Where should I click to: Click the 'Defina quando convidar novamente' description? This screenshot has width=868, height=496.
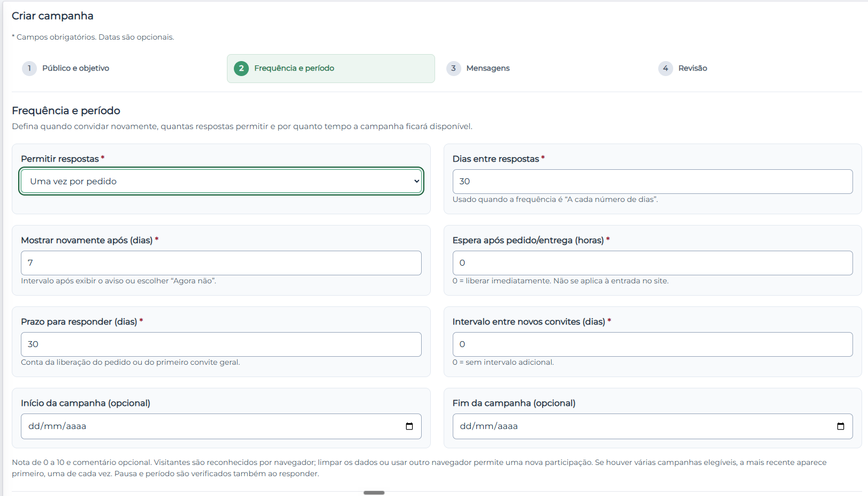coord(242,126)
